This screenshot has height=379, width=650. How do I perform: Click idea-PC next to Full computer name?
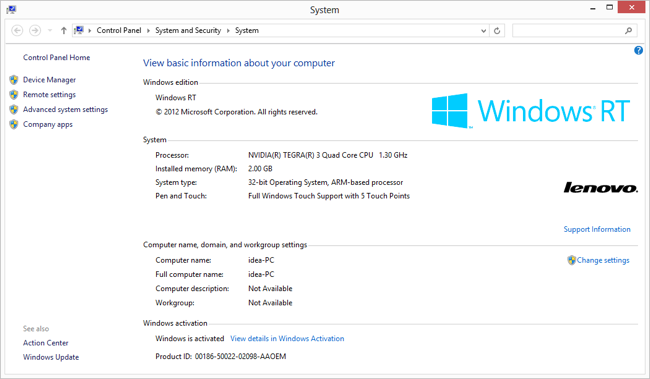(x=261, y=275)
